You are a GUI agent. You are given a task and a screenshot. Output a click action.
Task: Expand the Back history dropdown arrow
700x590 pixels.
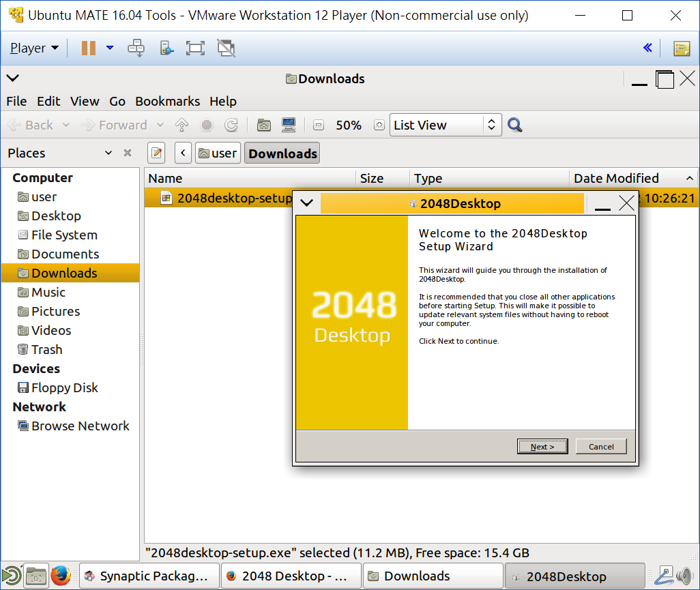coord(66,125)
